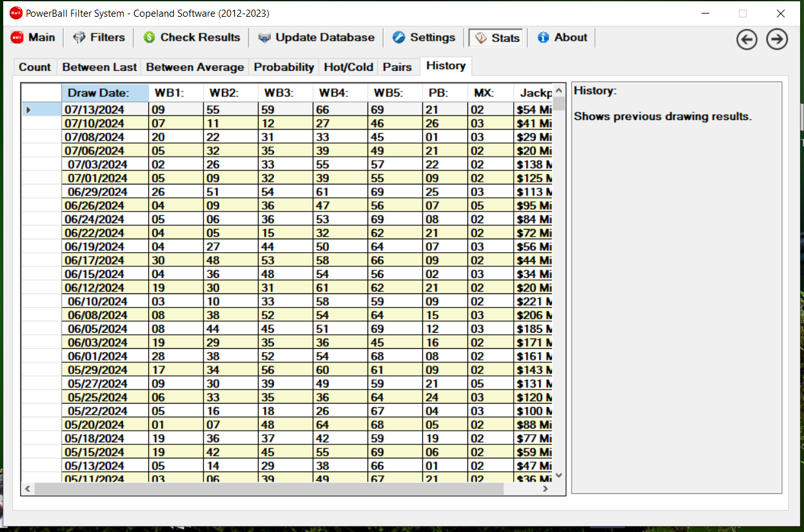The height and width of the screenshot is (532, 804).
Task: Select draw date cell 06/24/2024
Action: tap(105, 219)
